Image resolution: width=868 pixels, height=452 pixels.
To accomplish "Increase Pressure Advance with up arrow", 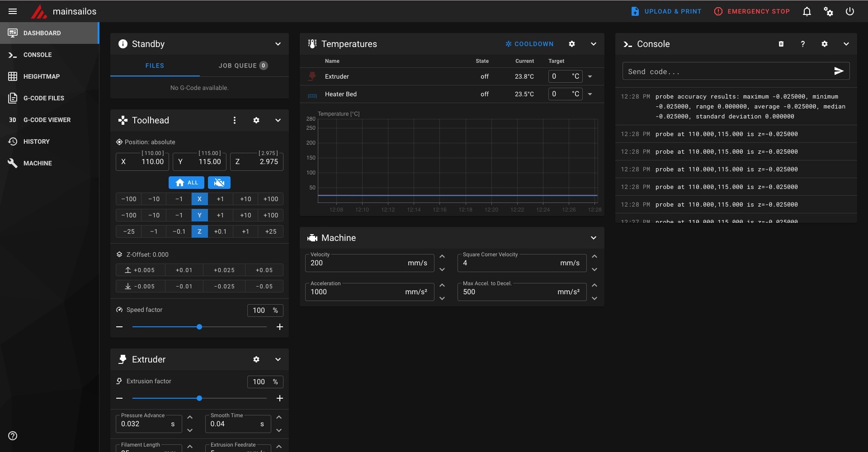I will [190, 417].
